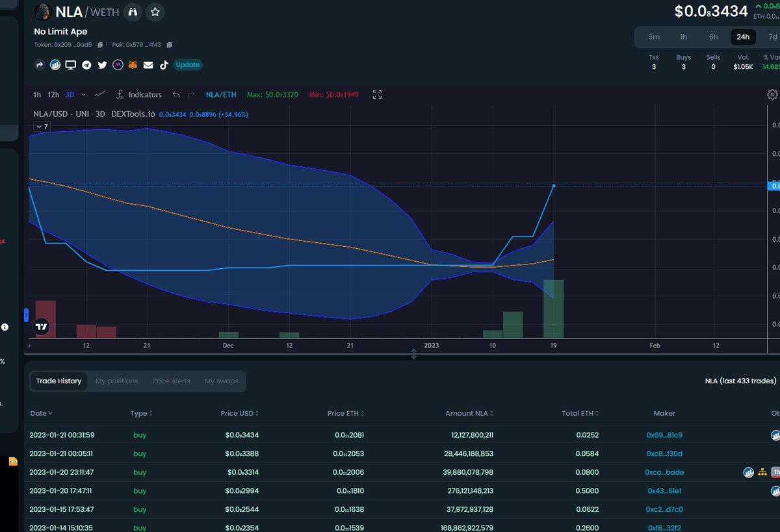Expand the chart to fullscreen
Viewport: 780px width, 532px height.
click(377, 95)
